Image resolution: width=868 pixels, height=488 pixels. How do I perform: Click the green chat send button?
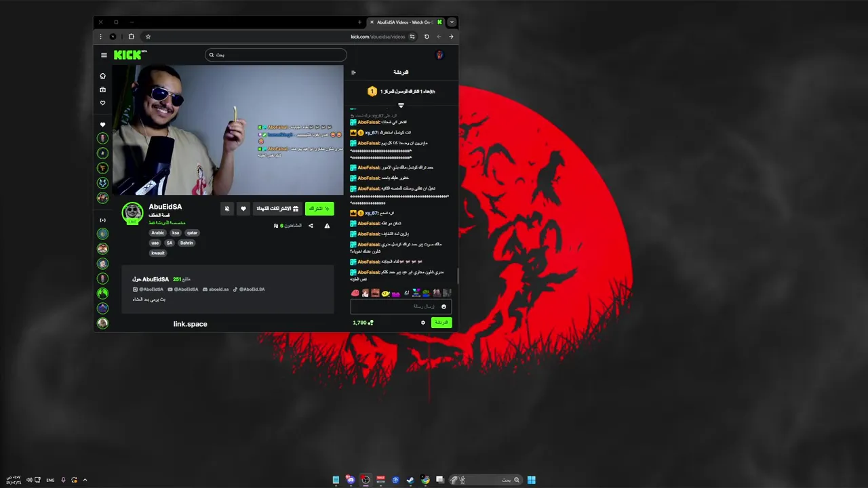(441, 323)
